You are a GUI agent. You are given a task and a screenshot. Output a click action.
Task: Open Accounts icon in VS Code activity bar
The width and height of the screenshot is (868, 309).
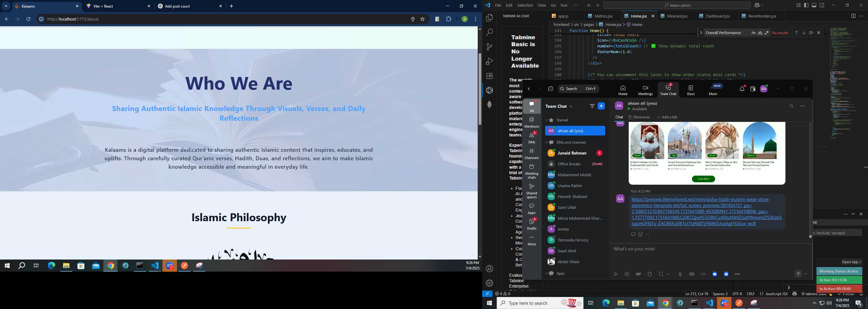pos(489,269)
